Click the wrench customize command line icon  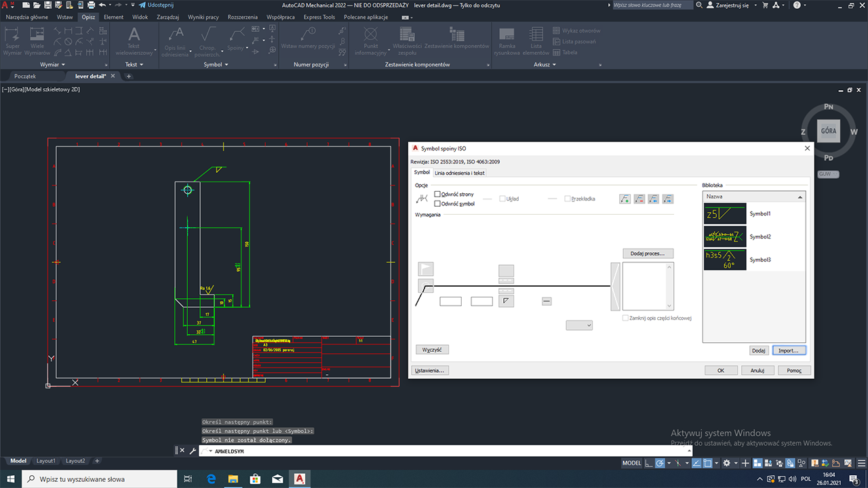click(193, 451)
